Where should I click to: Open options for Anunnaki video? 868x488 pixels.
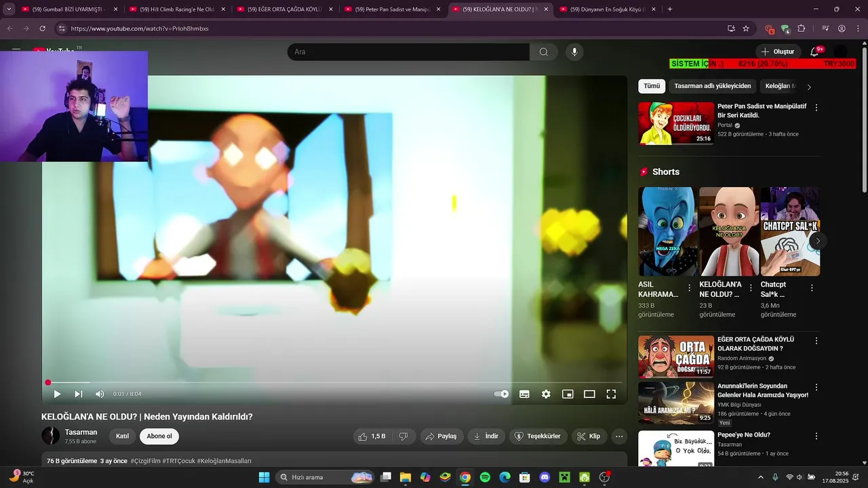(816, 388)
